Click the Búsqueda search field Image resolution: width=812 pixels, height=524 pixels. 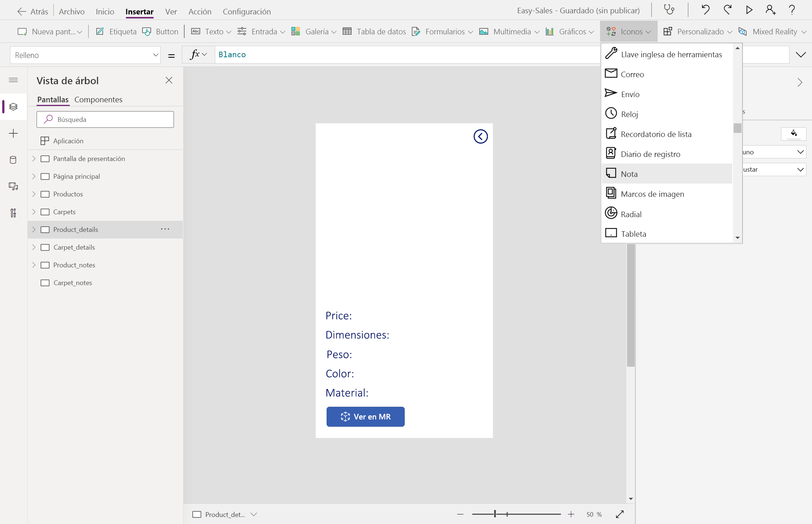[x=105, y=120]
